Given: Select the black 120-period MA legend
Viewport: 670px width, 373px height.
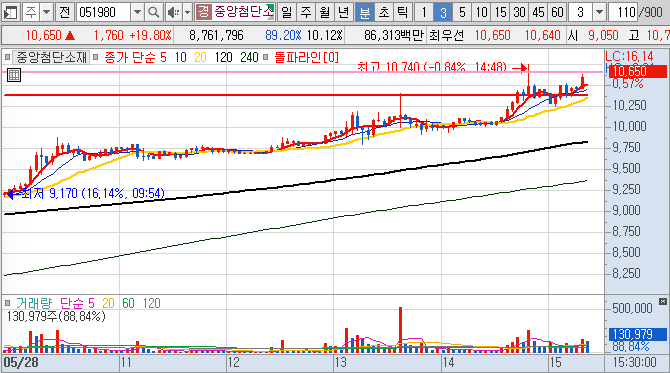Looking at the screenshot, I should point(223,57).
